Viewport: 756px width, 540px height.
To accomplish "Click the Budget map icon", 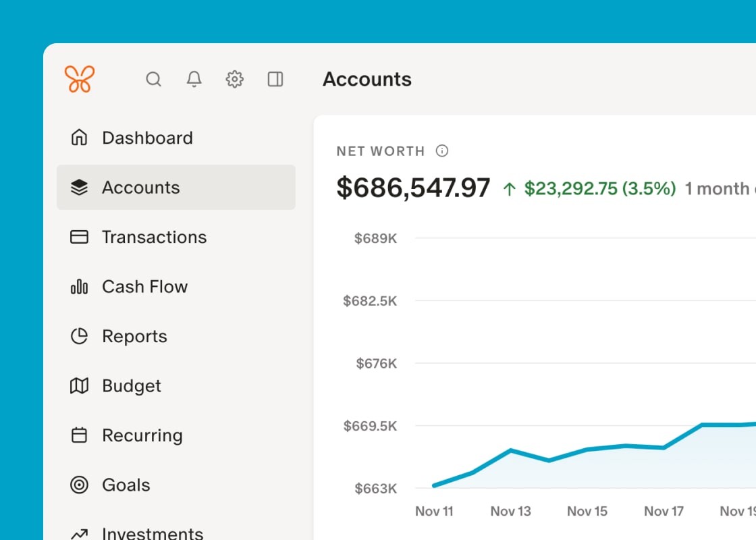I will (x=79, y=385).
